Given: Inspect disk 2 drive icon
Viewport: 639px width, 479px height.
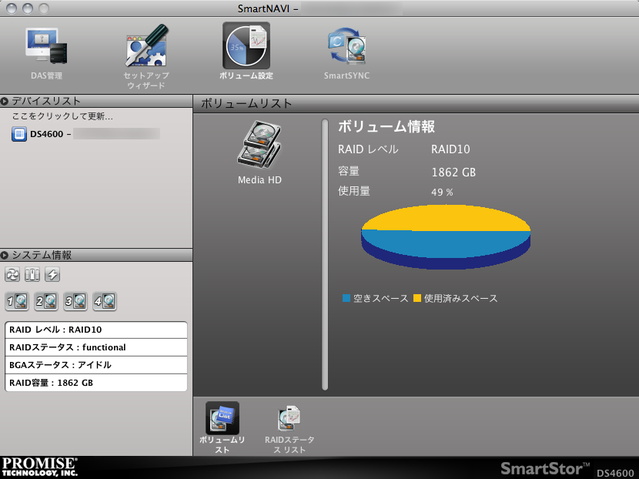Looking at the screenshot, I should point(46,300).
